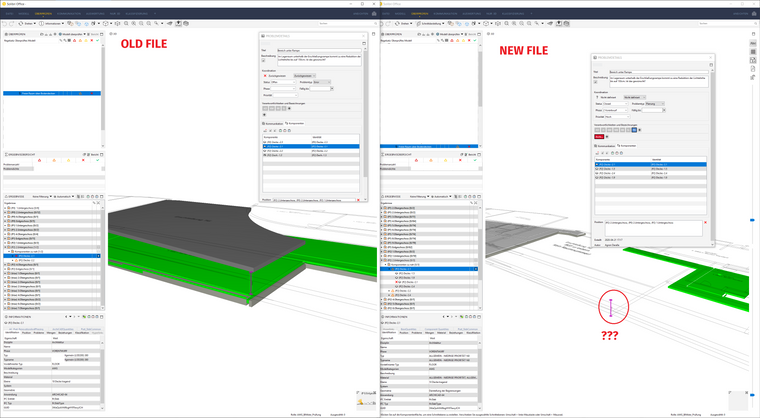Click the highlighted save-view icon in the left toolbar
This screenshot has height=418, width=760.
178,23
